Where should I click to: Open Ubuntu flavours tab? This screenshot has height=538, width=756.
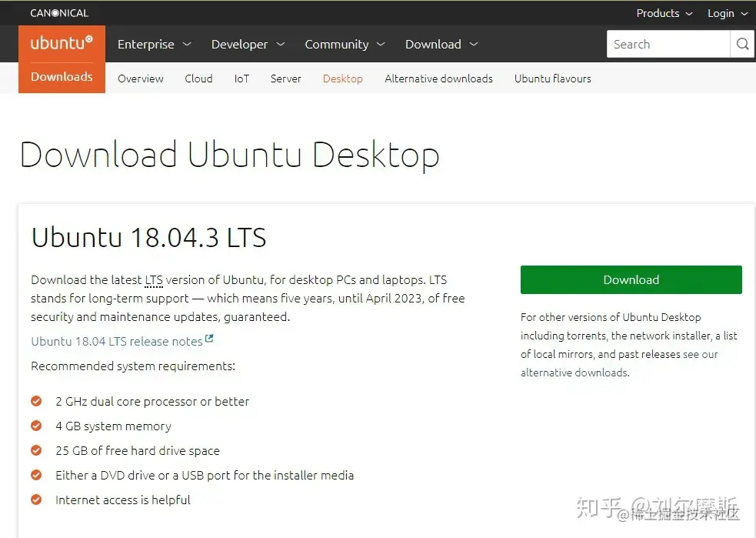coord(552,79)
